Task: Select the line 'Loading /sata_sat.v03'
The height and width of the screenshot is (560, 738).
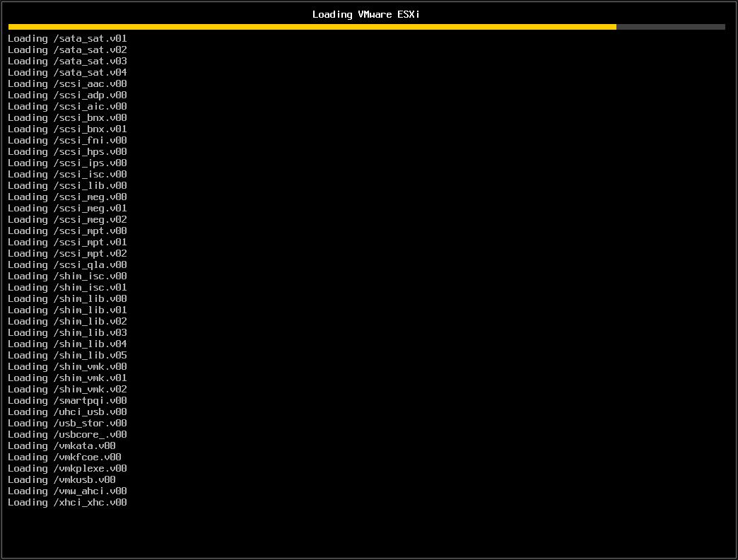Action: pyautogui.click(x=67, y=62)
